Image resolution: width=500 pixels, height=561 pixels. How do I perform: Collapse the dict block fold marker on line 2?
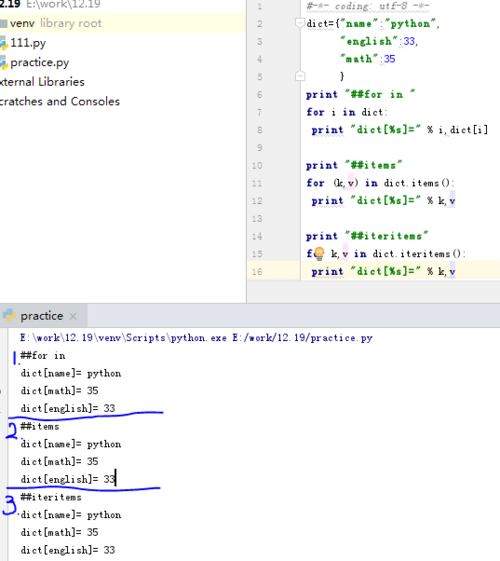[x=300, y=23]
